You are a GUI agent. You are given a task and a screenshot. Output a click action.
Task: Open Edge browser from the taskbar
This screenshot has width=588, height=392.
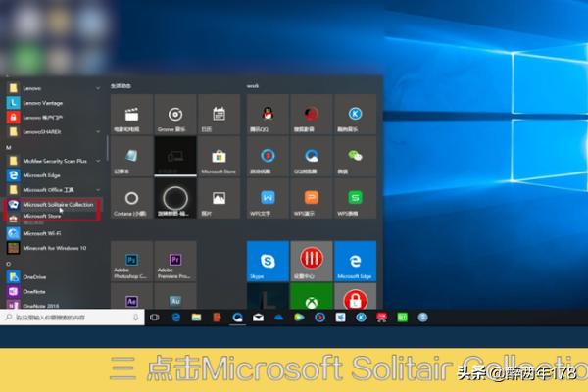point(175,318)
